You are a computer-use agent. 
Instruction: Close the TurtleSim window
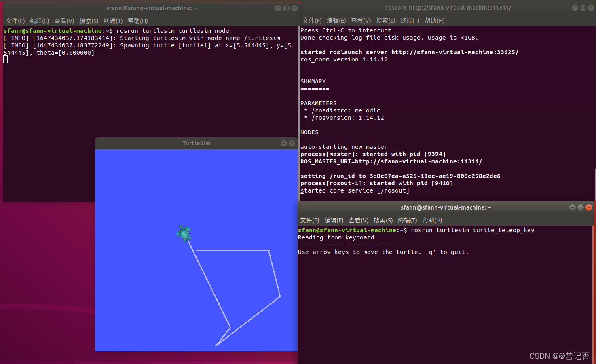(x=292, y=143)
